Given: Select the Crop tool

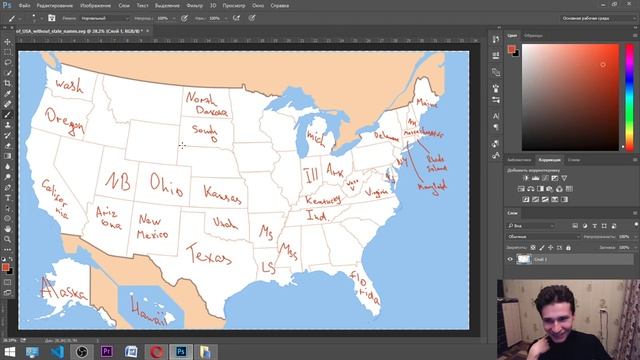Looking at the screenshot, I should [8, 83].
